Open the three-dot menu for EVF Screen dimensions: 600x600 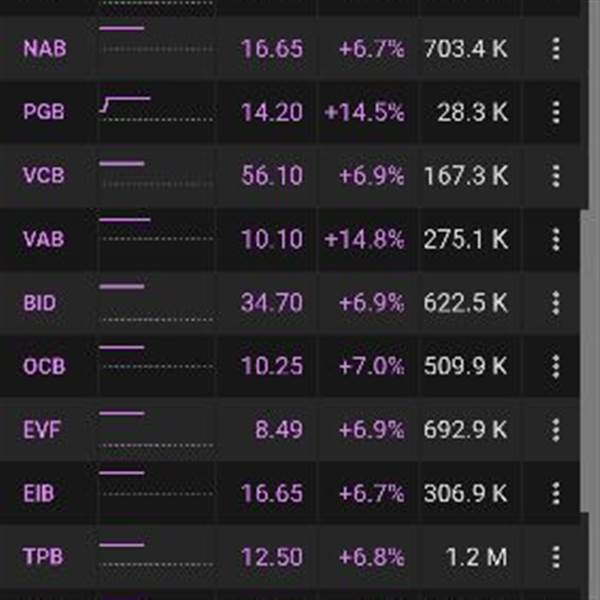pos(556,430)
